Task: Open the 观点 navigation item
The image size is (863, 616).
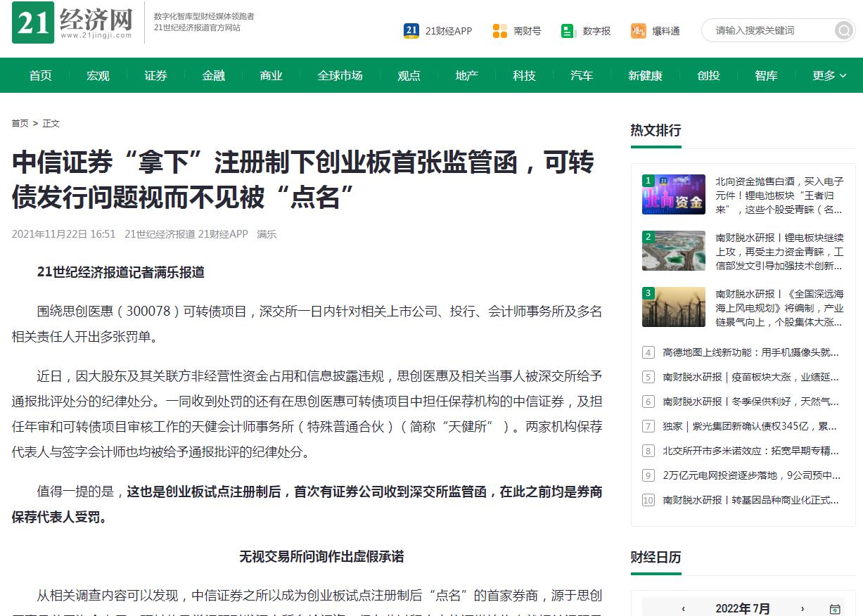Action: click(409, 75)
